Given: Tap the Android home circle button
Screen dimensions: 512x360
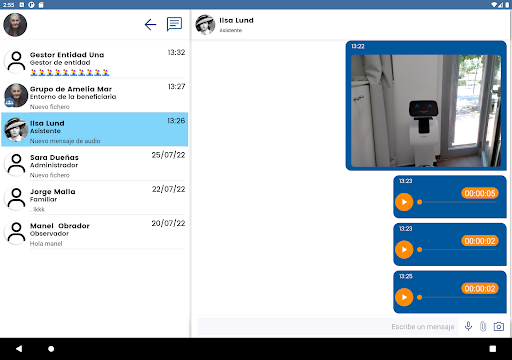Looking at the screenshot, I should click(51, 349).
